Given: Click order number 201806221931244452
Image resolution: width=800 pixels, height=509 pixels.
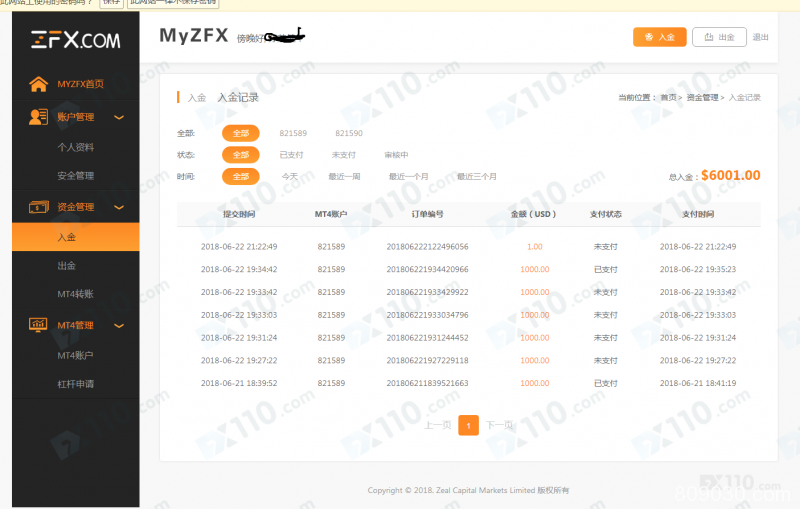Looking at the screenshot, I should [x=428, y=338].
